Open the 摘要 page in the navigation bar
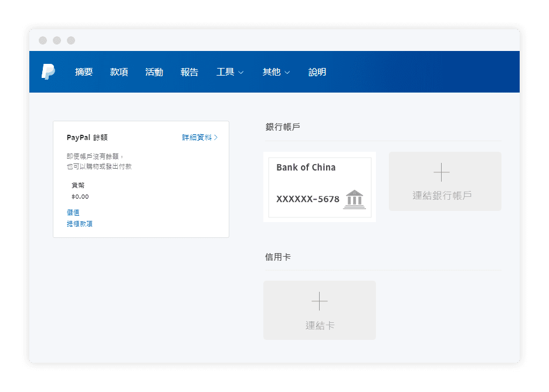549x392 pixels. (84, 72)
